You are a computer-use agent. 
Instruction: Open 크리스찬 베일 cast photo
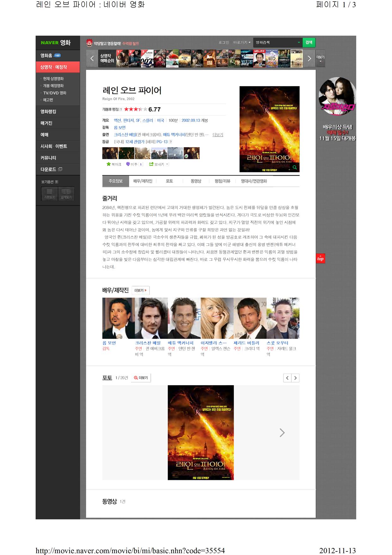pyautogui.click(x=151, y=318)
